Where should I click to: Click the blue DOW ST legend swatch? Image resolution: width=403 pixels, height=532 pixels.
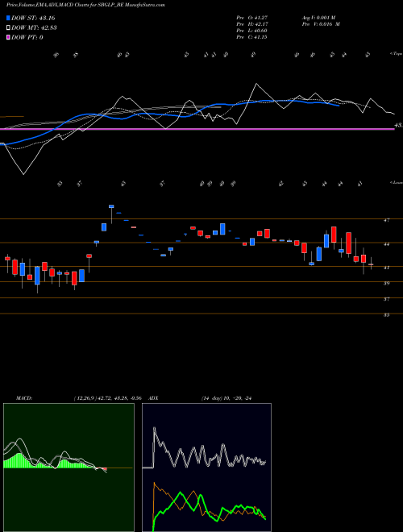tap(8, 18)
